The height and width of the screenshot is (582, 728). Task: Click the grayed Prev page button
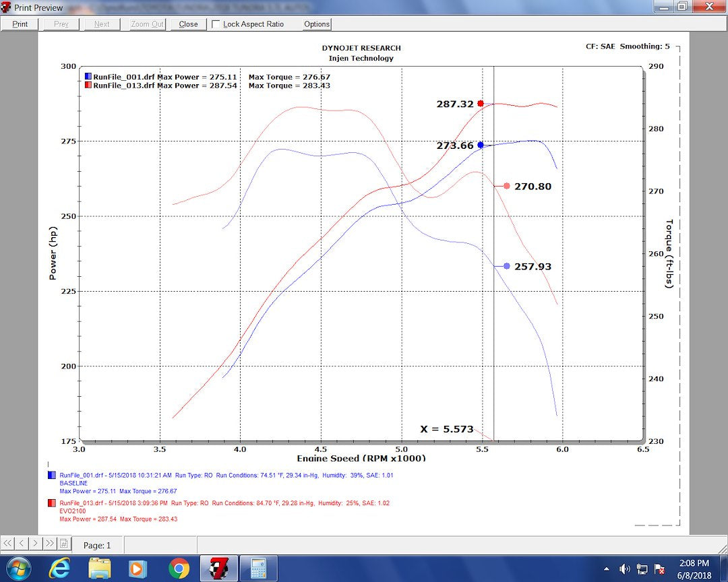pyautogui.click(x=61, y=24)
